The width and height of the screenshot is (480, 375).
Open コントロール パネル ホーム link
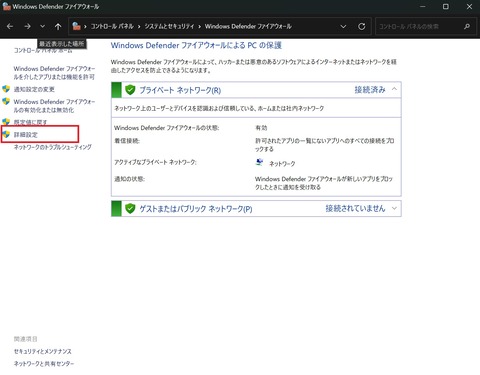[43, 50]
